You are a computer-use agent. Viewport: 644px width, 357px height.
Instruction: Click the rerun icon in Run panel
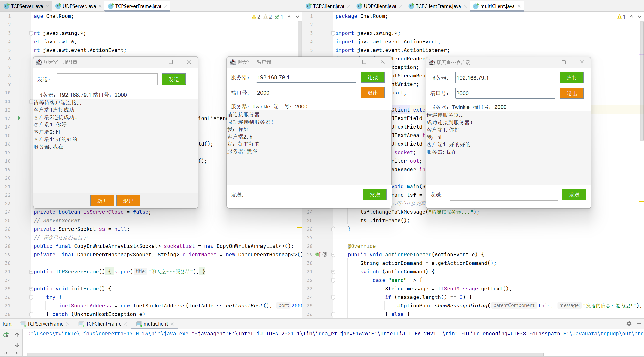[6, 335]
